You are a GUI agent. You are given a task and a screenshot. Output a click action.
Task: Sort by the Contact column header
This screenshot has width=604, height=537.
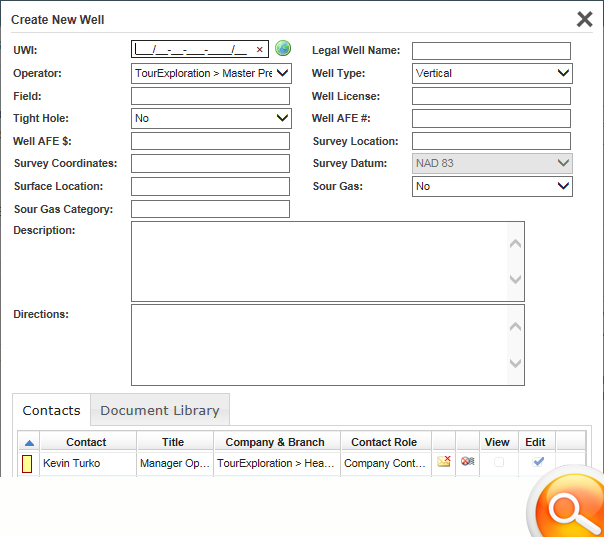point(86,442)
